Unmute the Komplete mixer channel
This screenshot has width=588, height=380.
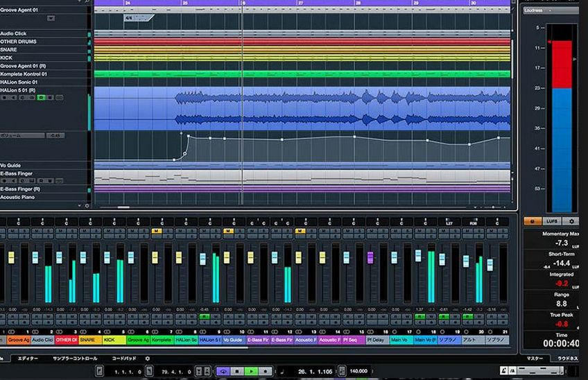[x=156, y=231]
